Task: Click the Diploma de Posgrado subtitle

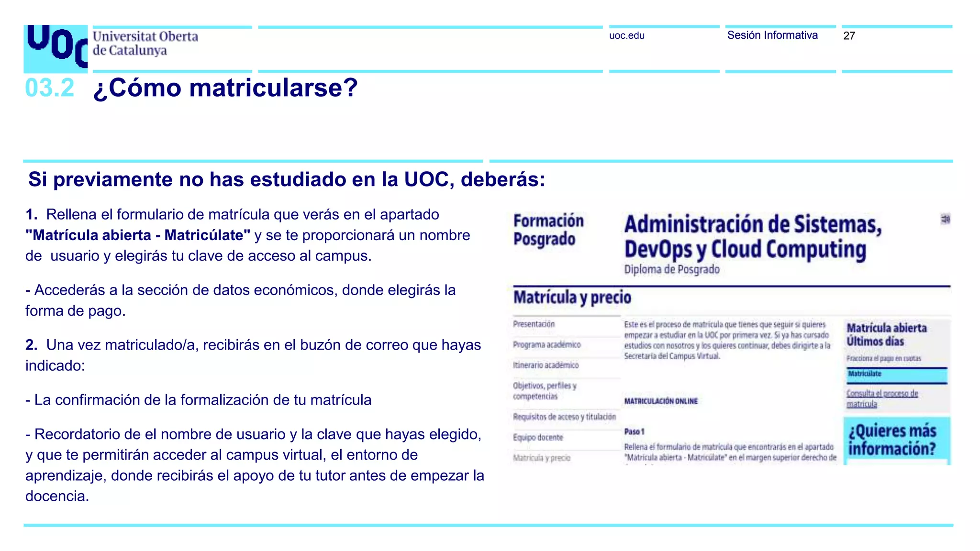Action: pyautogui.click(x=672, y=269)
